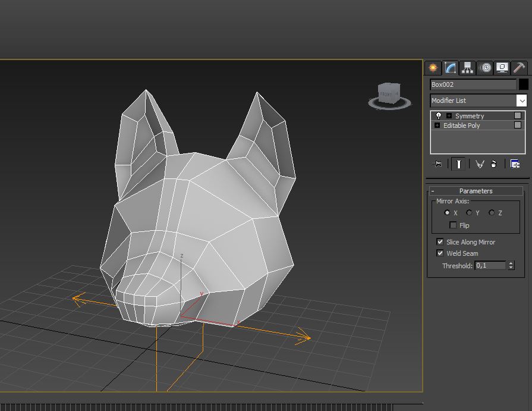Click the object color swatch
This screenshot has width=532, height=411.
click(523, 84)
